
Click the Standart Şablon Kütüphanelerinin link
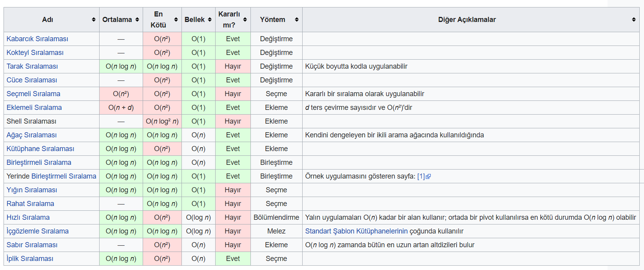(356, 231)
